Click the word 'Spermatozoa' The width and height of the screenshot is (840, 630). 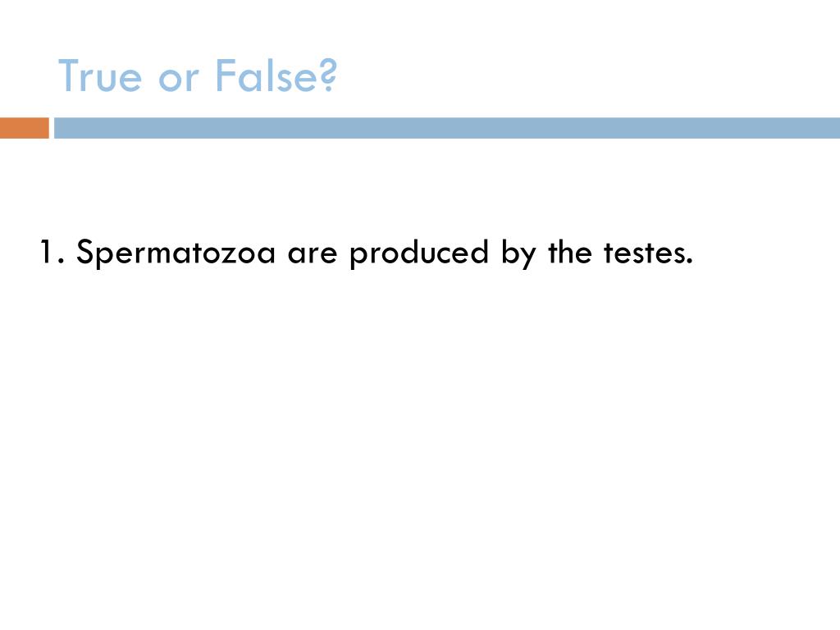pyautogui.click(x=176, y=253)
